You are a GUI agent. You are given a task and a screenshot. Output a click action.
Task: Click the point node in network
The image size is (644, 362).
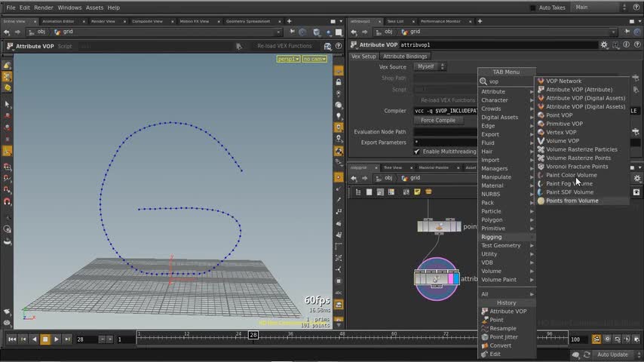pyautogui.click(x=439, y=226)
